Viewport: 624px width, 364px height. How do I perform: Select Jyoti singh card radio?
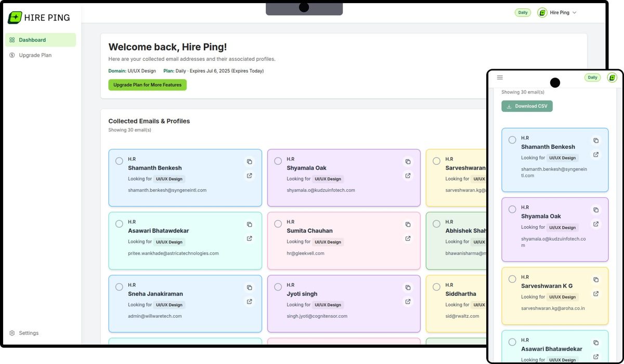coord(278,287)
